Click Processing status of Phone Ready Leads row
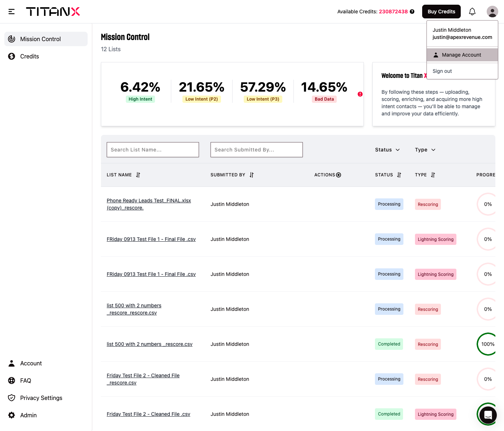Viewport: 504px width, 431px height. coord(389,204)
